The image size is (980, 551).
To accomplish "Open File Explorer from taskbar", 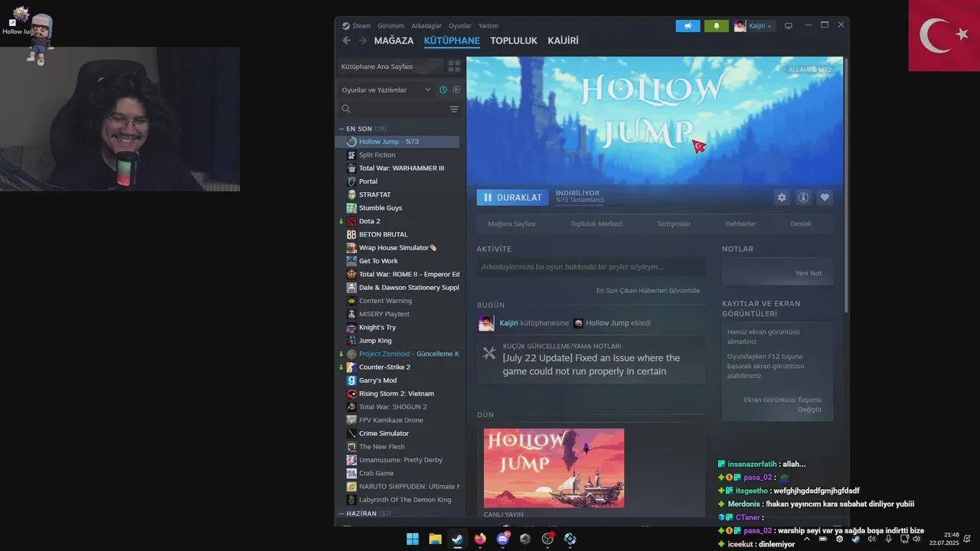I will click(435, 539).
